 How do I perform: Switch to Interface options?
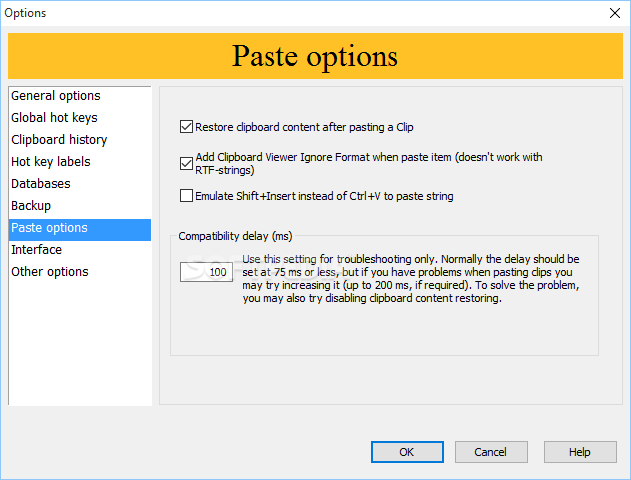[37, 250]
